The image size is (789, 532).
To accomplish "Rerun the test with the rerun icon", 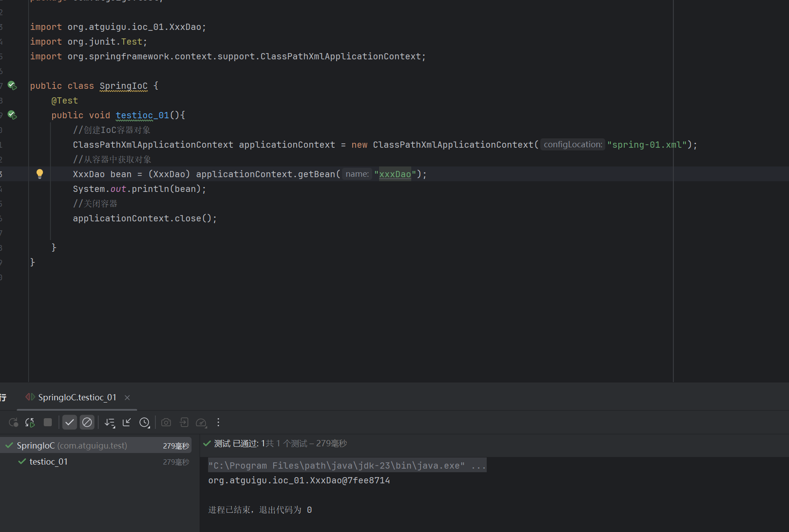I will tap(13, 422).
